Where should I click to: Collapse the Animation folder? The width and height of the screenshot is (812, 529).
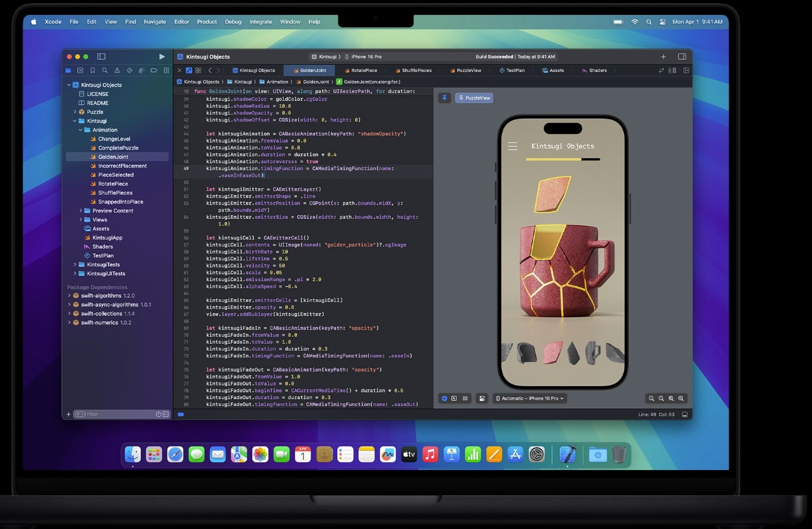pos(80,130)
